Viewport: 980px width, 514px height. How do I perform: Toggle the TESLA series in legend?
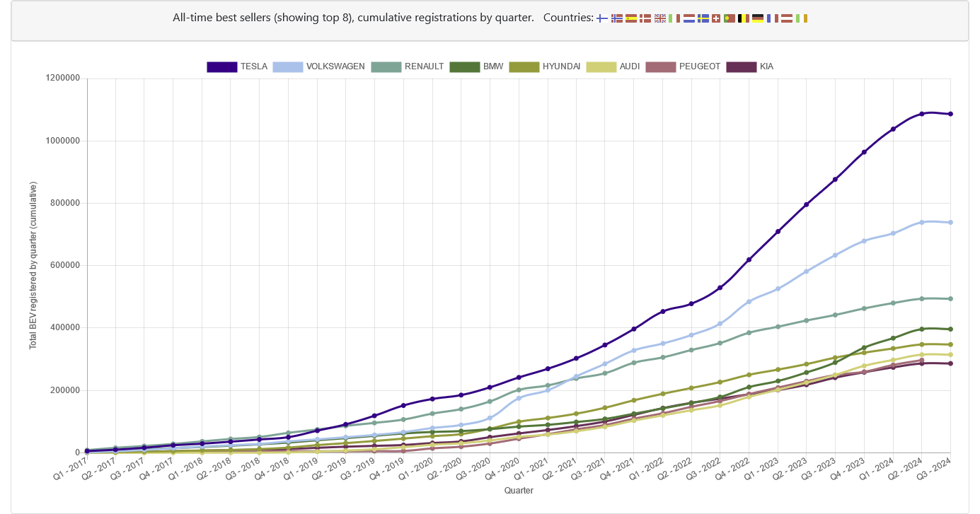point(237,66)
